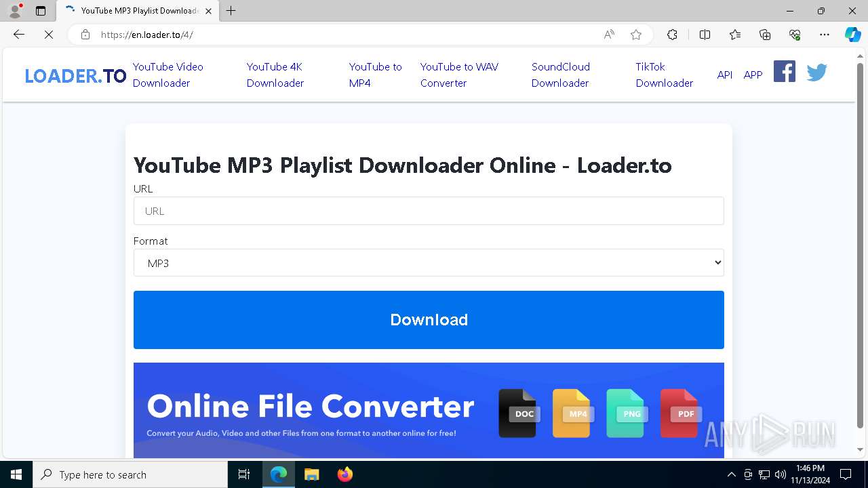Click the Online File Converter banner

(x=429, y=410)
